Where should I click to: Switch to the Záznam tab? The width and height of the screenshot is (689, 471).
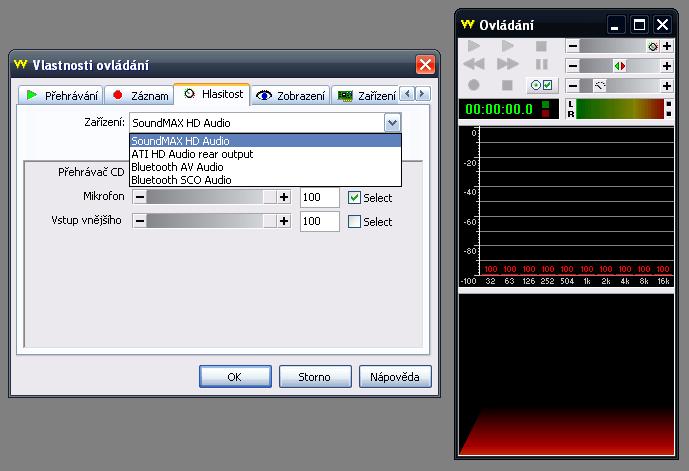point(139,95)
